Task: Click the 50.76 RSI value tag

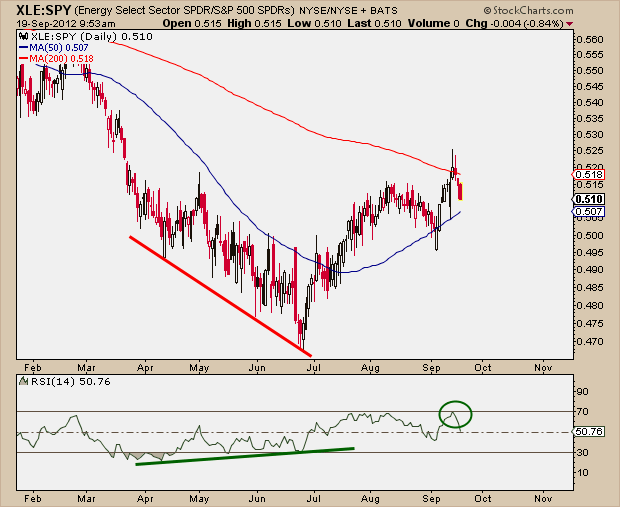Action: pos(588,431)
